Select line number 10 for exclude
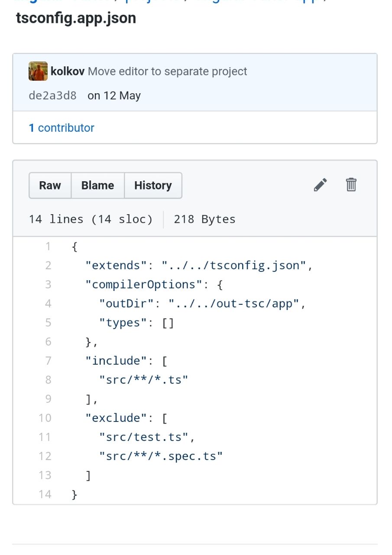This screenshot has height=555, width=392. (x=45, y=418)
